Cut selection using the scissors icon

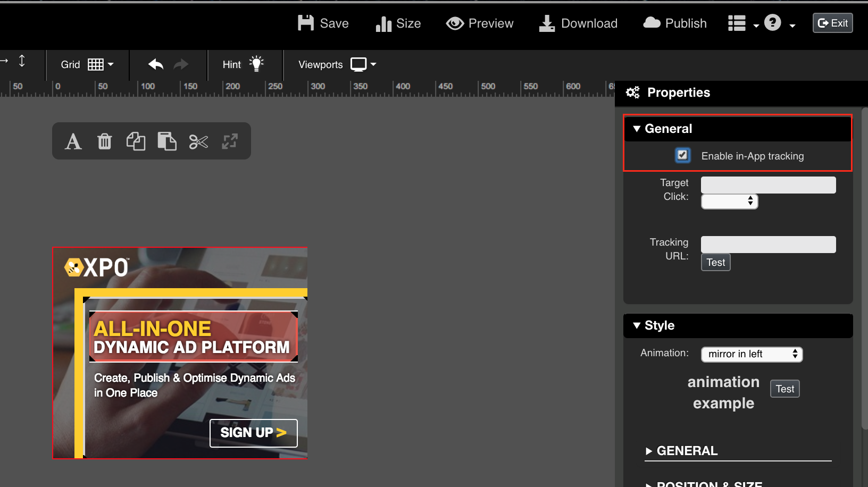198,141
